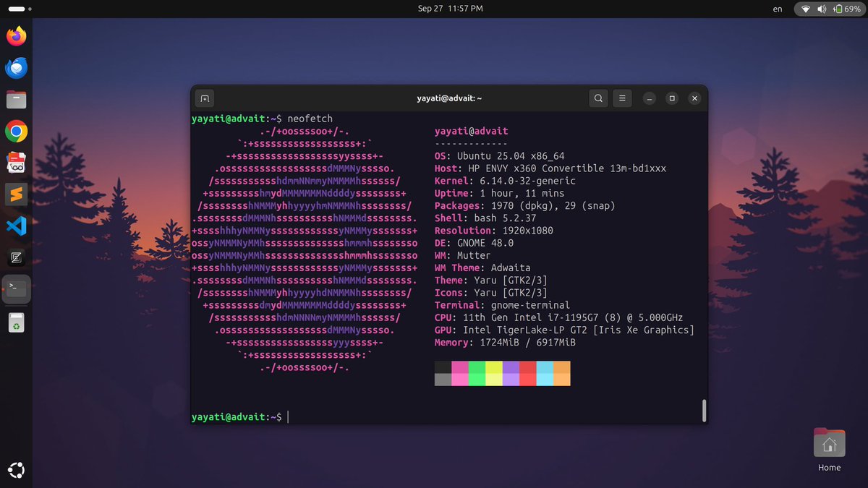The image size is (868, 488).
Task: Open the red glasses document app in dock
Action: [16, 163]
